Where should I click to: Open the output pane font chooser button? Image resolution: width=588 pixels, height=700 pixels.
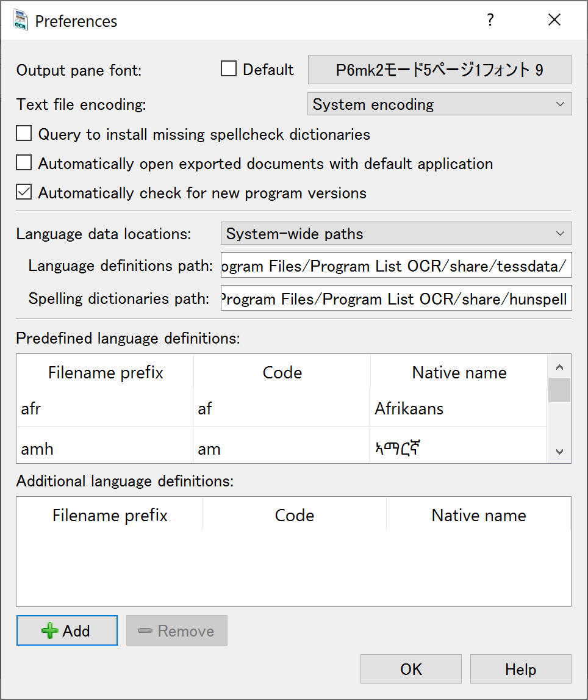pos(439,70)
